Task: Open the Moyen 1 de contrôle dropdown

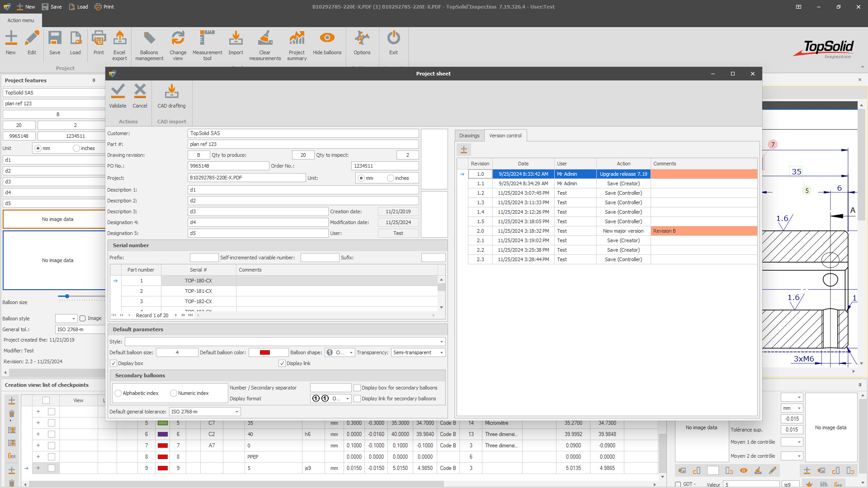Action: (799, 442)
